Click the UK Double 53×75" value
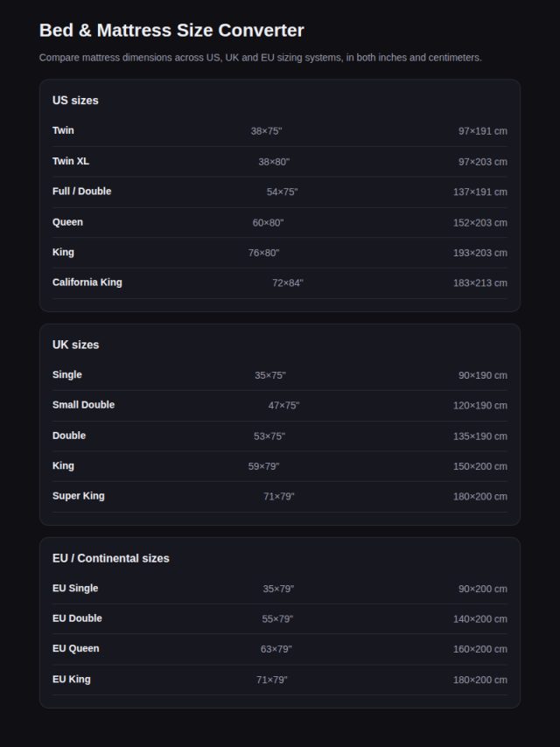Image resolution: width=560 pixels, height=747 pixels. tap(269, 436)
